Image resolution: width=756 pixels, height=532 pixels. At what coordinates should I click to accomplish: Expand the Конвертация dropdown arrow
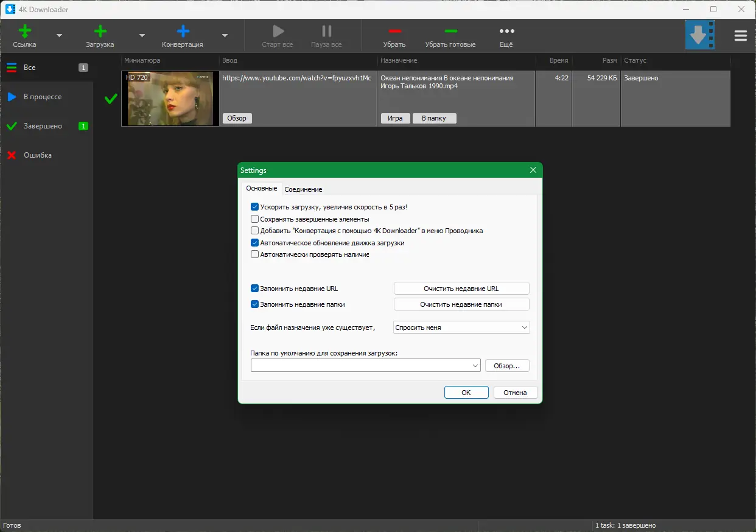[x=225, y=35]
